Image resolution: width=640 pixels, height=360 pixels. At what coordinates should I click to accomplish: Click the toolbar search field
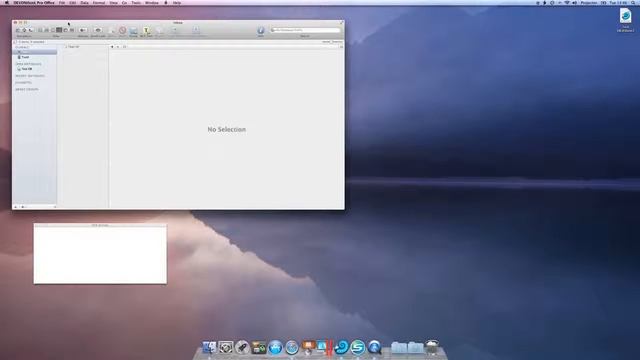pos(305,30)
